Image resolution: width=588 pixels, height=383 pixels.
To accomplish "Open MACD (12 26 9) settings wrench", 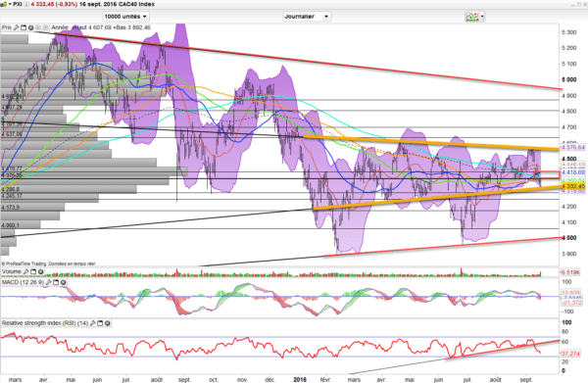I will pyautogui.click(x=48, y=282).
